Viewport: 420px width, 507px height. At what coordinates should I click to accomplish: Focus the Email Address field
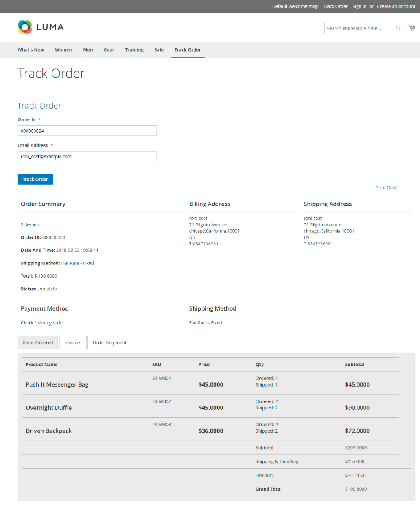point(87,156)
